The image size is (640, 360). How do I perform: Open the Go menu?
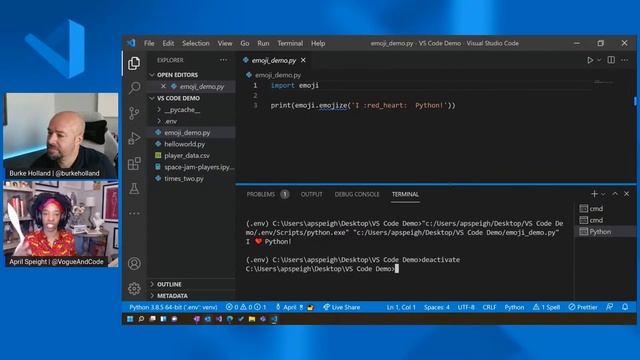tap(244, 43)
